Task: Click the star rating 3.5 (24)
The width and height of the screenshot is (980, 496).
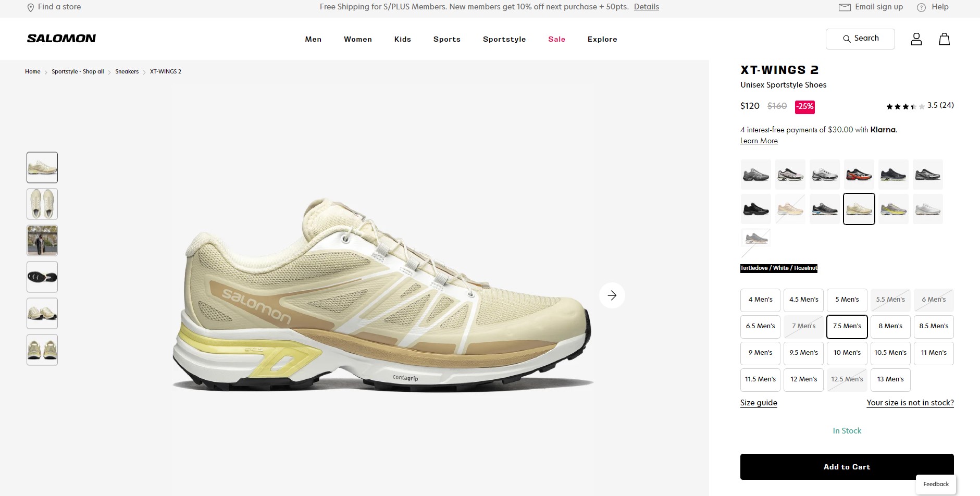Action: [x=920, y=106]
